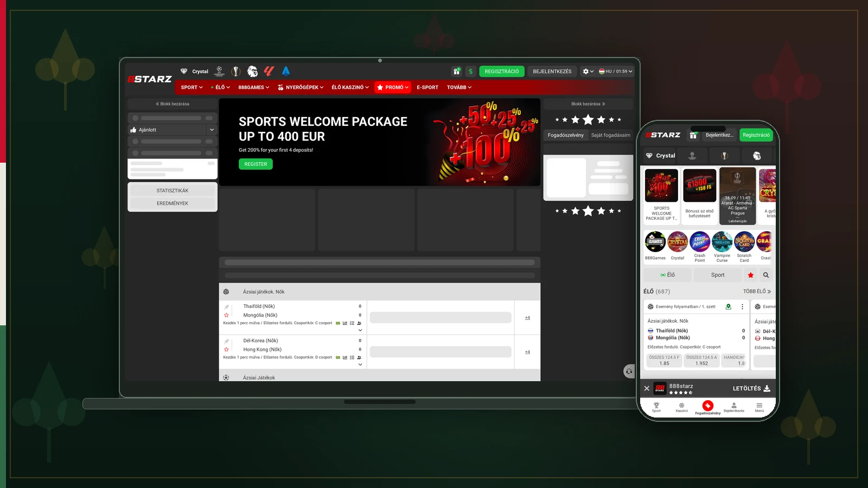Open the PROMÓ menu item
The width and height of the screenshot is (868, 488).
pos(392,87)
